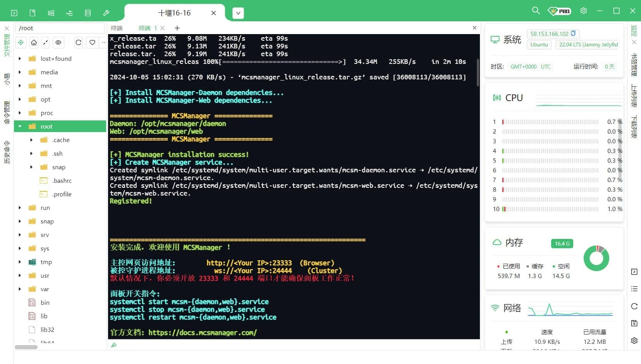Open settings gear in title bar
The height and width of the screenshot is (364, 641).
(584, 11)
